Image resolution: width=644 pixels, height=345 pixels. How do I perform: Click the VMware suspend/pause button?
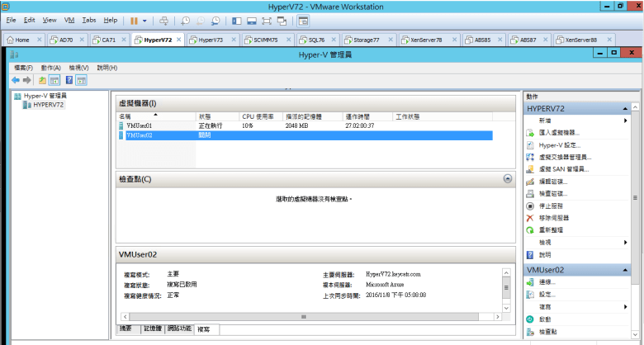[135, 19]
